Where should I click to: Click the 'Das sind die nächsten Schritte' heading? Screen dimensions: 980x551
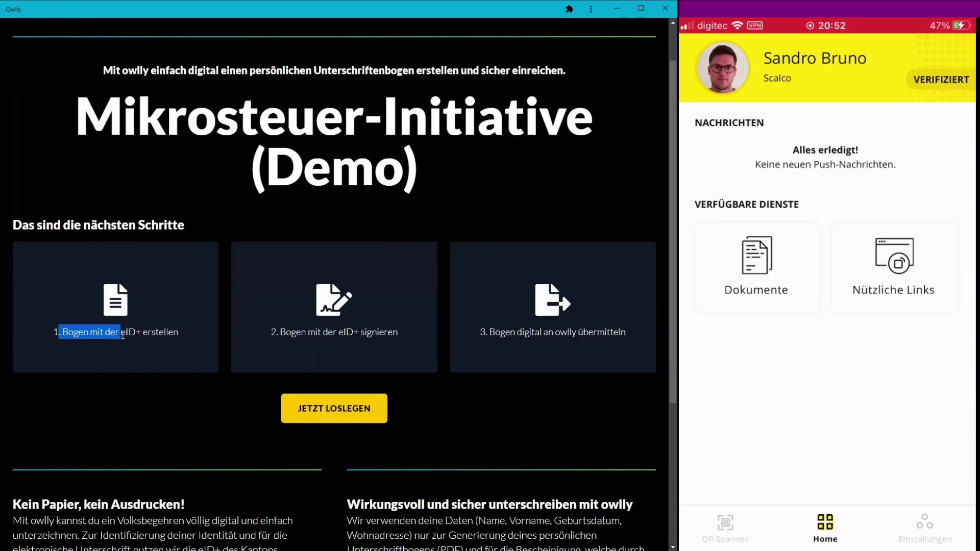[x=99, y=225]
